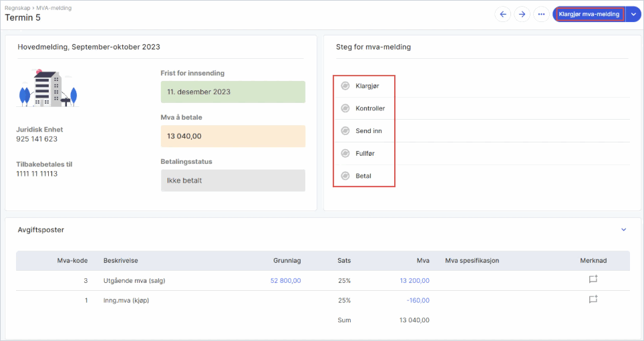The width and height of the screenshot is (644, 341).
Task: Click the Klargjør mva-melding button
Action: coord(589,15)
